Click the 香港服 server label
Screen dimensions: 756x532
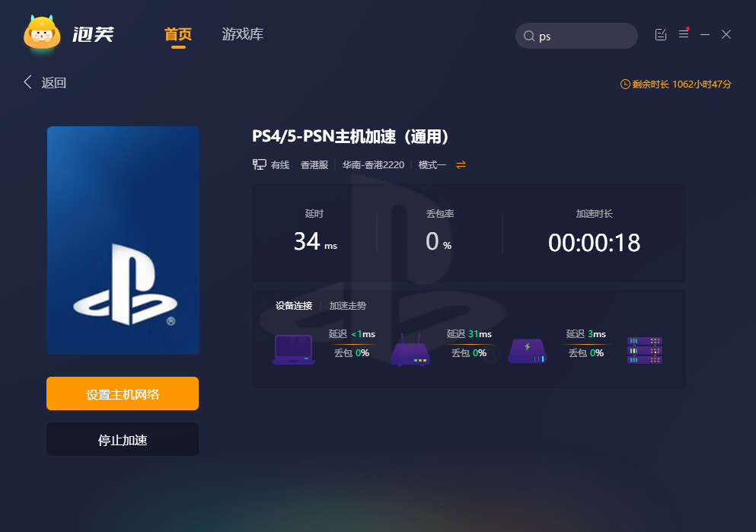pyautogui.click(x=314, y=165)
